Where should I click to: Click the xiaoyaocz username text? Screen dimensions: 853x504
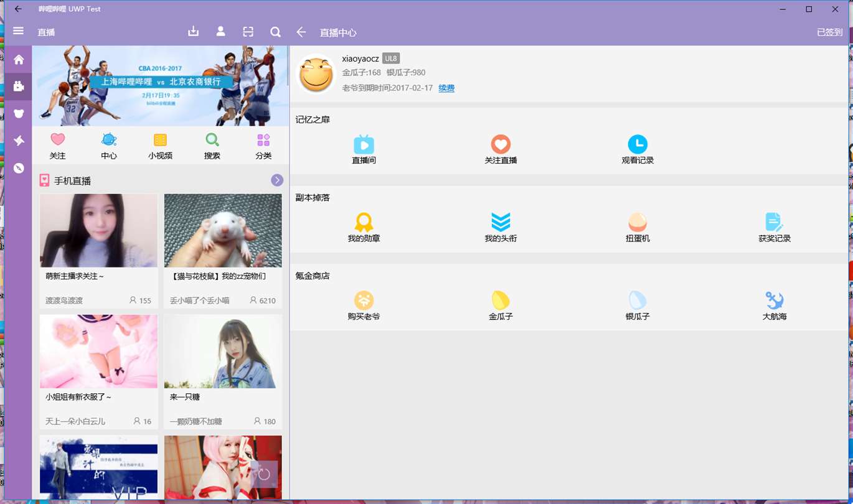point(361,58)
